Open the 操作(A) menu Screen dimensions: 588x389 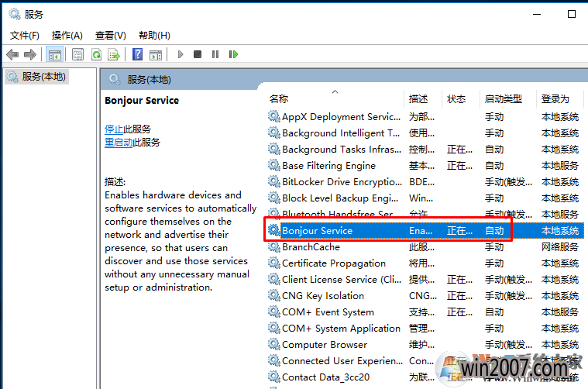pyautogui.click(x=67, y=36)
